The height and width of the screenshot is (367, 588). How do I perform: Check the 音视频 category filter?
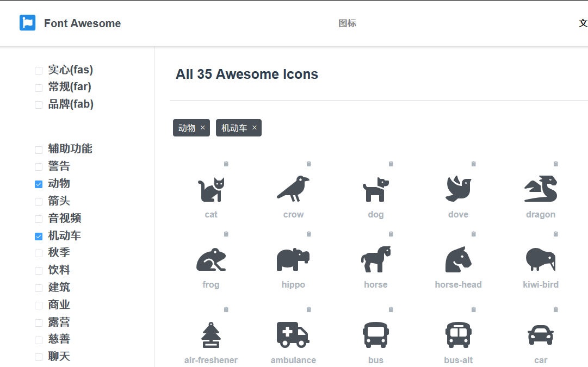pos(39,219)
